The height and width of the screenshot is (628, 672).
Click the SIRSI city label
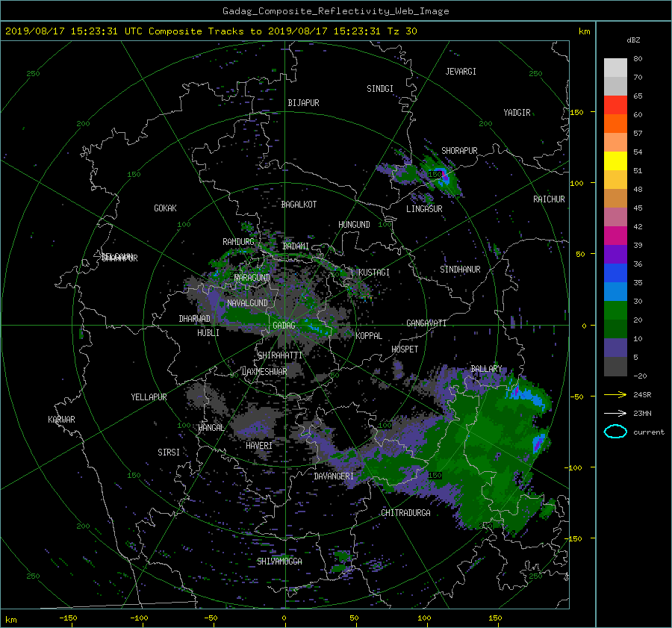pyautogui.click(x=169, y=453)
